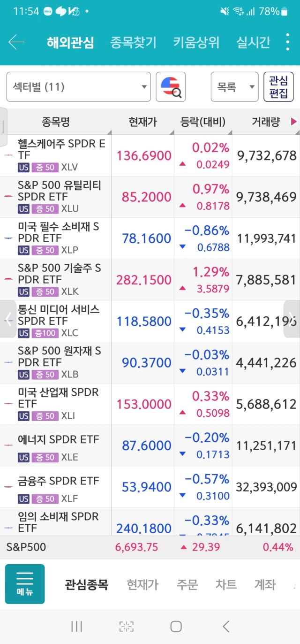
Task: Go to 주문 in bottom navigation
Action: (x=187, y=585)
